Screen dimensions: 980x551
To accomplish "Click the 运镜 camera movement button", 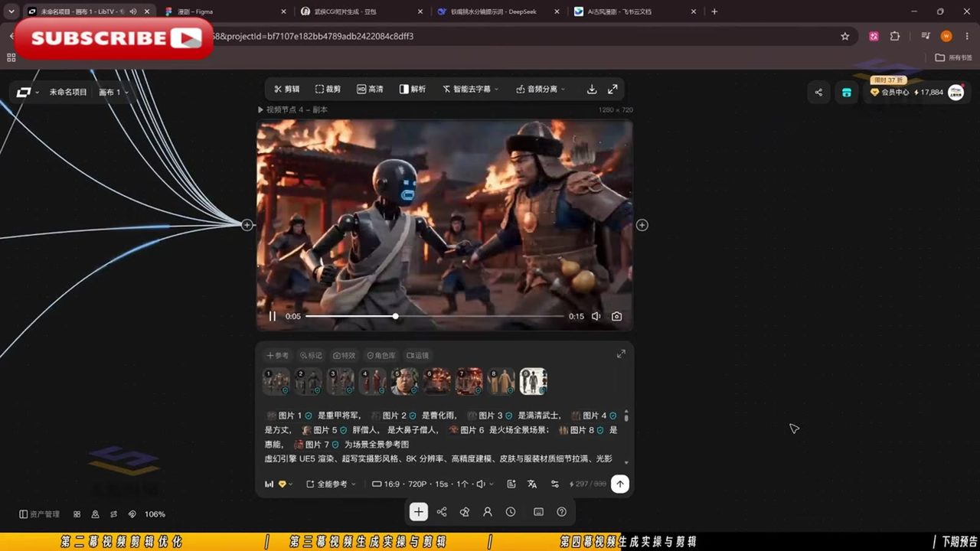I will pyautogui.click(x=418, y=355).
